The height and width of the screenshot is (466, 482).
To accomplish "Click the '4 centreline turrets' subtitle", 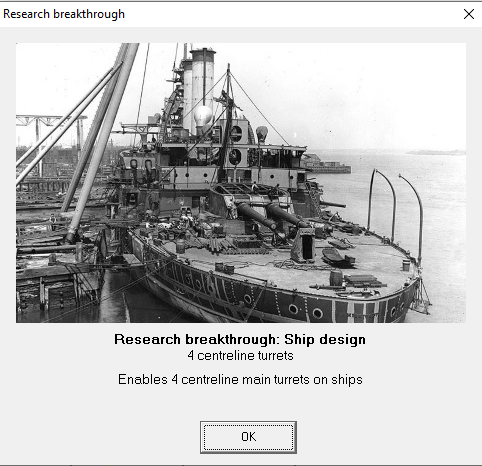I will [x=240, y=355].
